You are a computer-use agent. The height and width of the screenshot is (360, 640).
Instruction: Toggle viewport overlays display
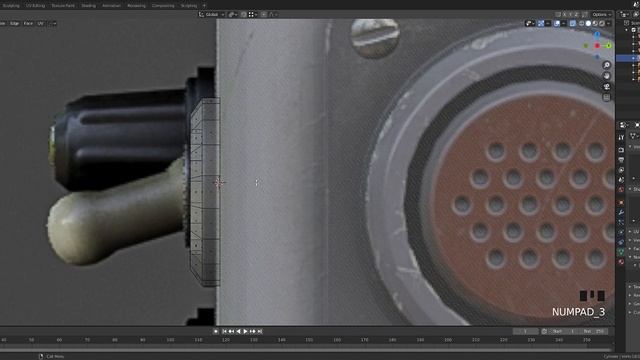pyautogui.click(x=557, y=23)
